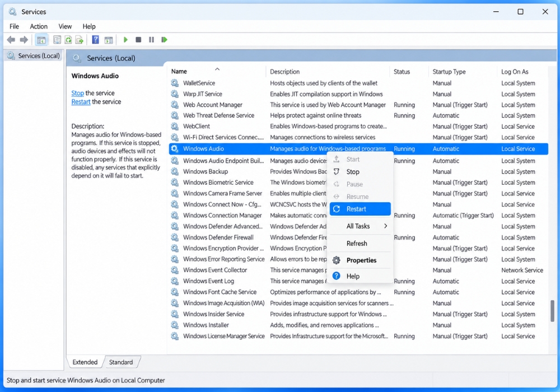
Task: Click the blue question icon in context menu
Action: pyautogui.click(x=337, y=276)
